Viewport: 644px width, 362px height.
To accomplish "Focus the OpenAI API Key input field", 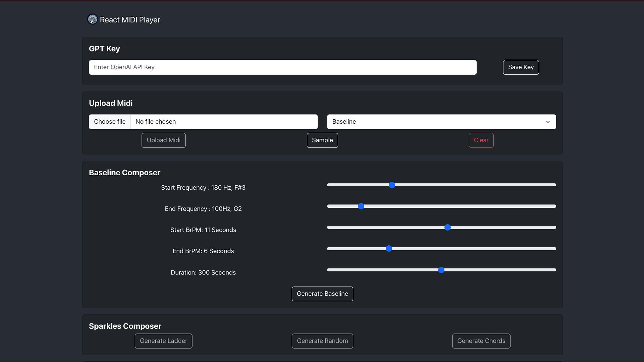I will pos(282,67).
